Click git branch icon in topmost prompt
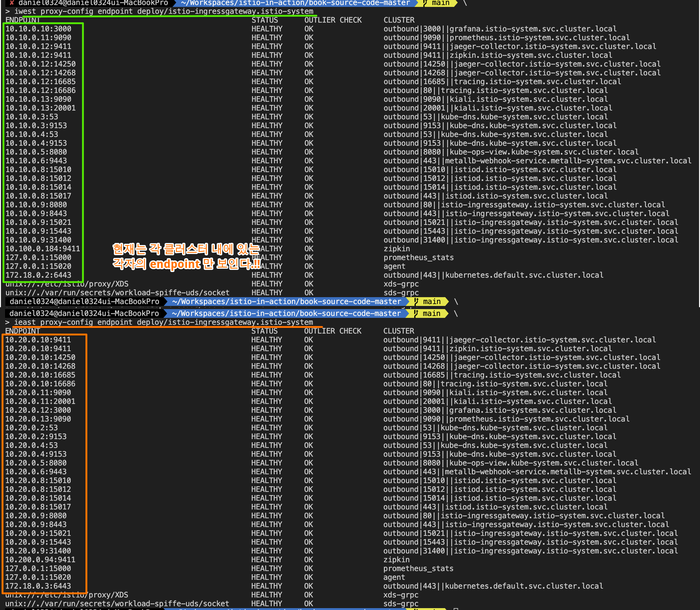This screenshot has height=610, width=700. pyautogui.click(x=425, y=3)
